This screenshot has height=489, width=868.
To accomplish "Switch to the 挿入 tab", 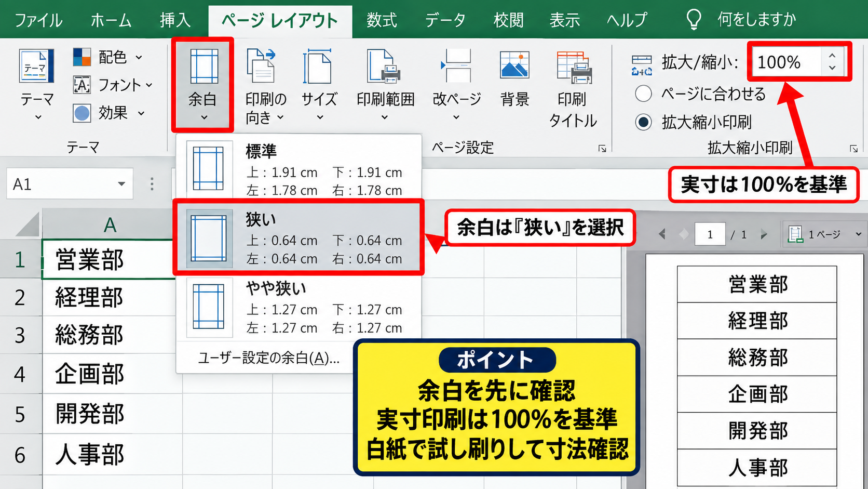I will pos(175,20).
